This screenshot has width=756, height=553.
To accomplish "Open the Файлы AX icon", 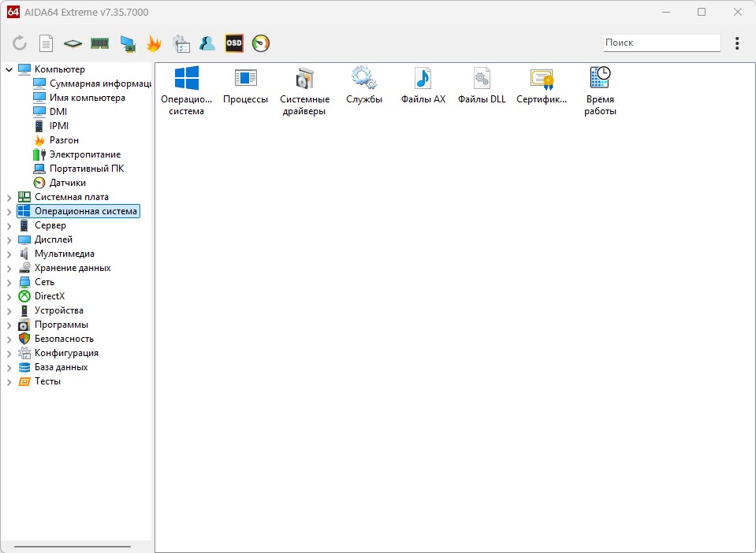I will (x=423, y=85).
